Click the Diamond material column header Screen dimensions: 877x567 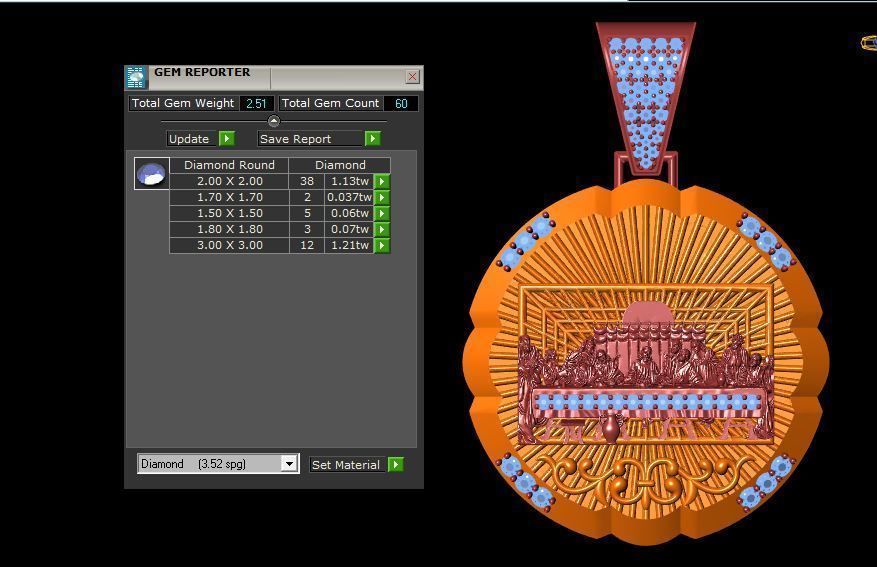[340, 165]
